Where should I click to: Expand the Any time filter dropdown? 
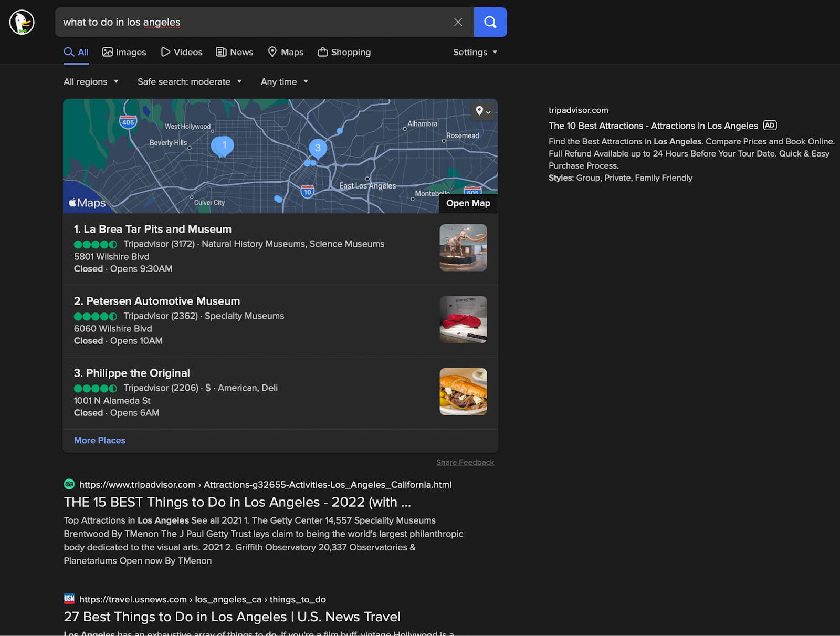(x=285, y=81)
